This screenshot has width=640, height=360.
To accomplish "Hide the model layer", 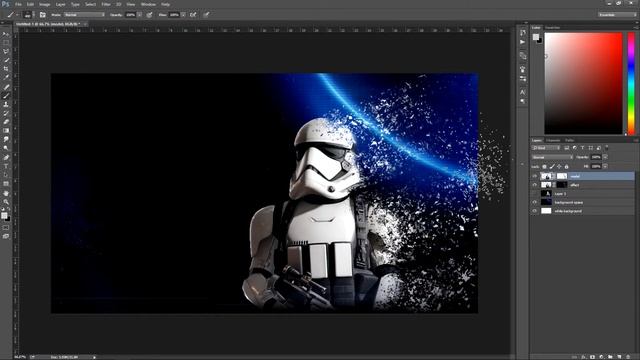I will 535,176.
